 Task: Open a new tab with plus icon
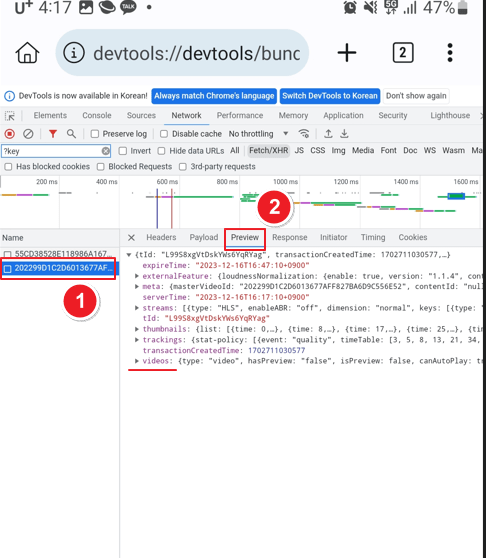coord(347,53)
